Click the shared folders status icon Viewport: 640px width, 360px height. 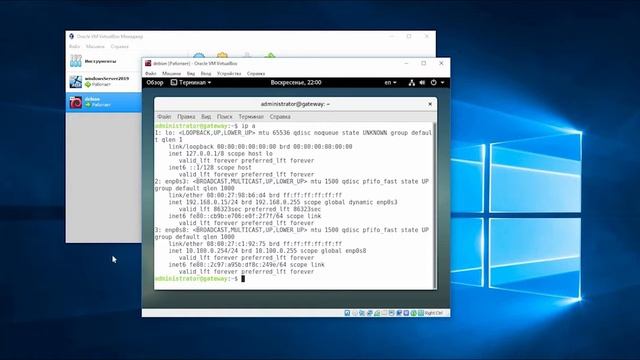tap(384, 313)
